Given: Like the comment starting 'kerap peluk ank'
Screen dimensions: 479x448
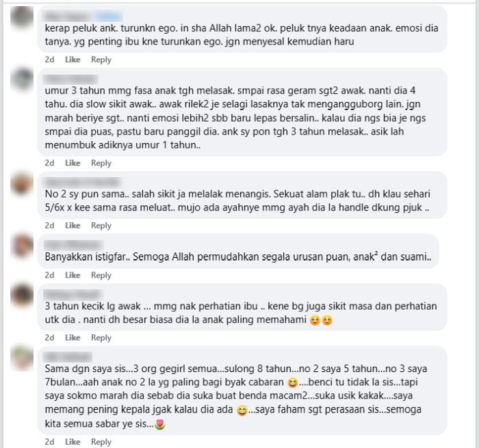Looking at the screenshot, I should pyautogui.click(x=73, y=60).
